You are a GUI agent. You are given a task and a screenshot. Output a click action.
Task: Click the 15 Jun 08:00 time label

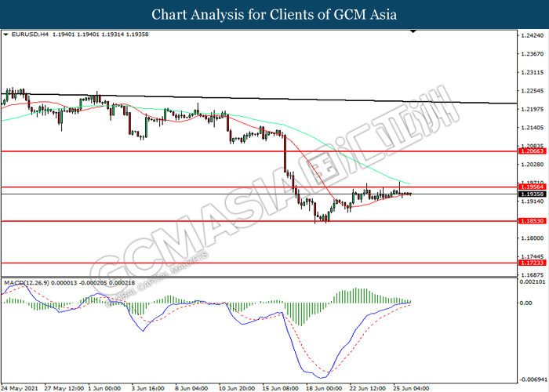click(281, 389)
